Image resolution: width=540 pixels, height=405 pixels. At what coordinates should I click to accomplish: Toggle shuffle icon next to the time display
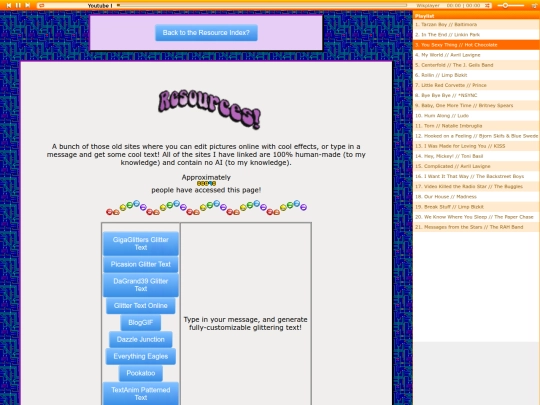coord(487,6)
